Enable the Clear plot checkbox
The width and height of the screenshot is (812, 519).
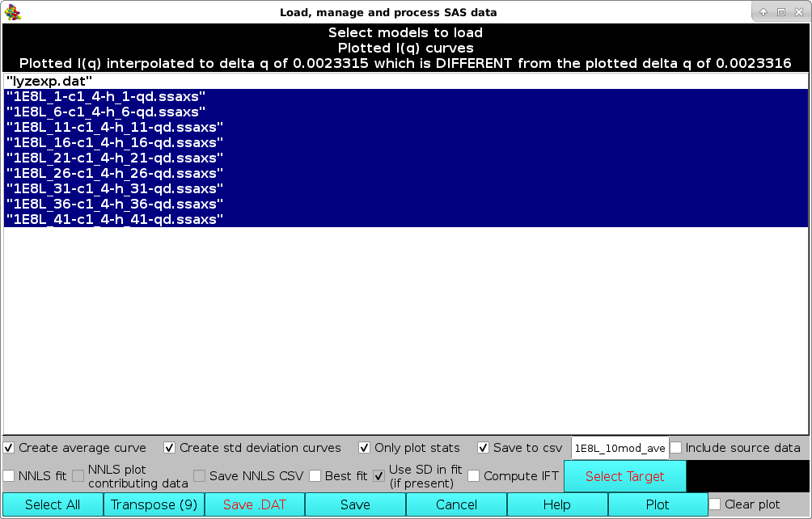pyautogui.click(x=714, y=504)
